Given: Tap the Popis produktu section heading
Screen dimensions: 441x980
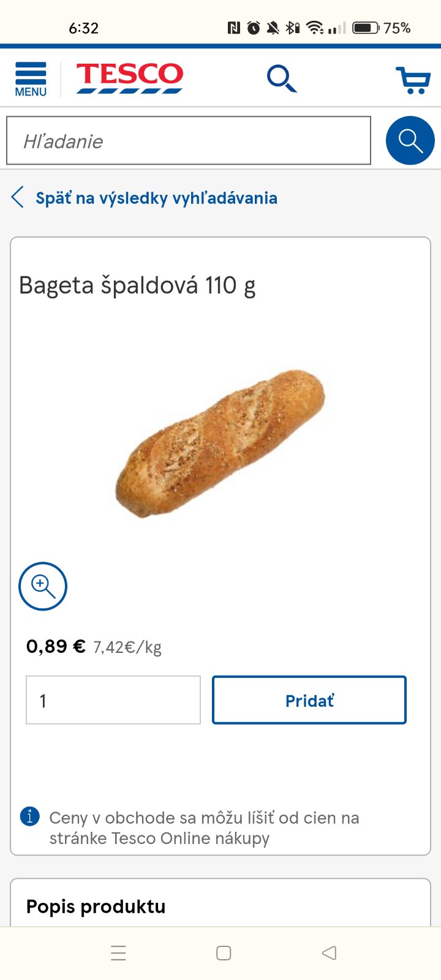Looking at the screenshot, I should coord(96,907).
